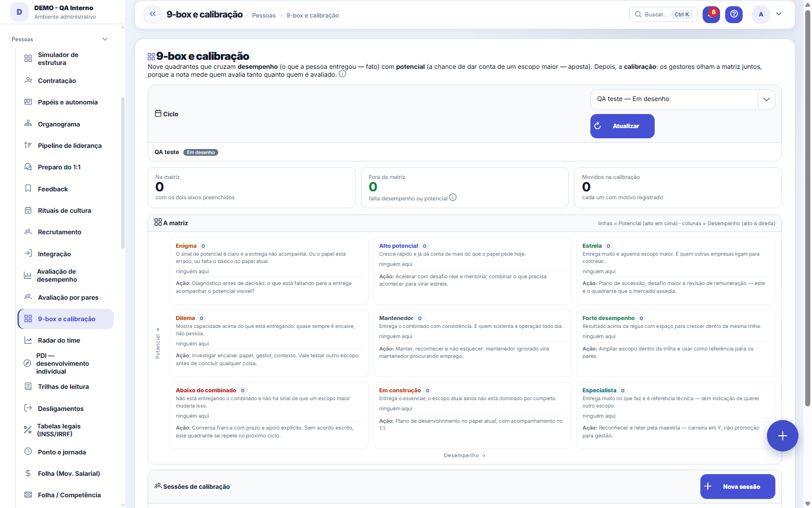Click the Simulador de estrutura sidebar icon
The width and height of the screenshot is (812, 508).
[x=28, y=59]
